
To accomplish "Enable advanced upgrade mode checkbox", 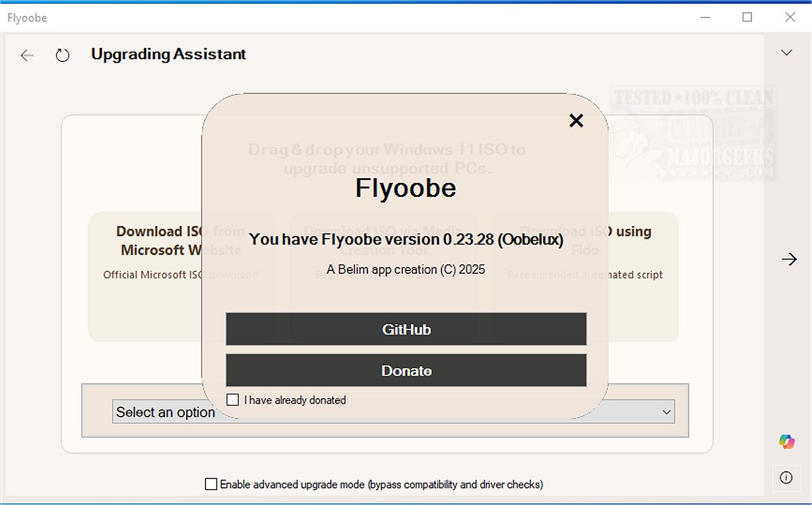I will (x=212, y=484).
